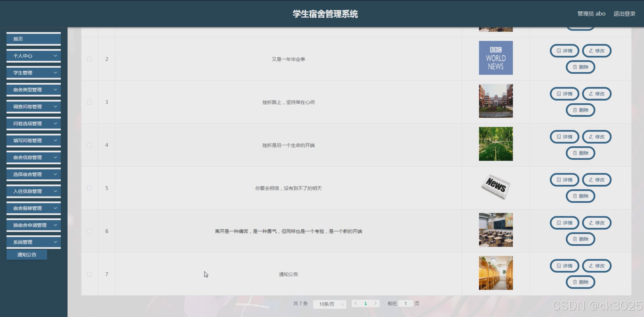Click the previous page arrow in pagination
The width and height of the screenshot is (644, 317).
(355, 303)
